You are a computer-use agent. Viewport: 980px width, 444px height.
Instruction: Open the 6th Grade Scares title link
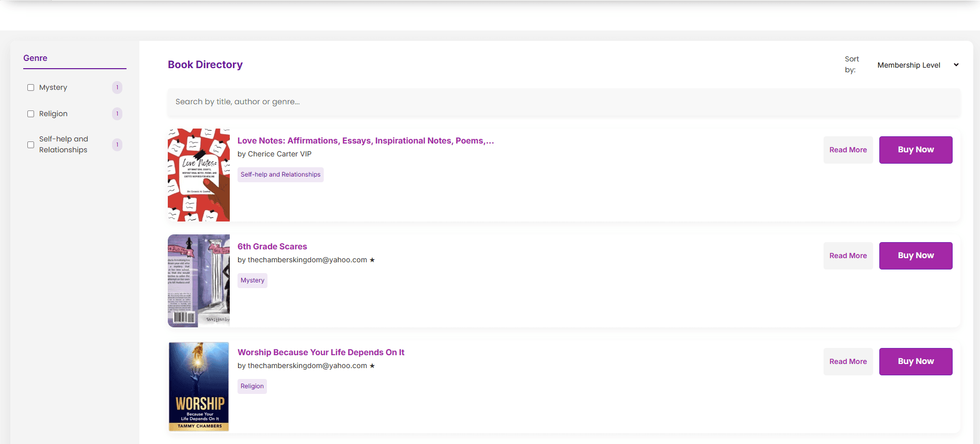(x=272, y=247)
